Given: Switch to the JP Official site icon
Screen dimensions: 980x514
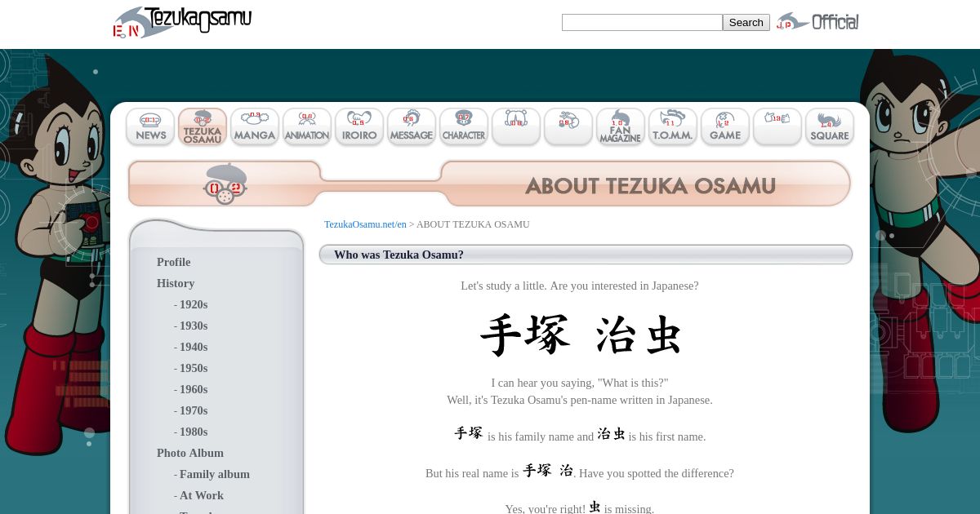Looking at the screenshot, I should [x=817, y=22].
